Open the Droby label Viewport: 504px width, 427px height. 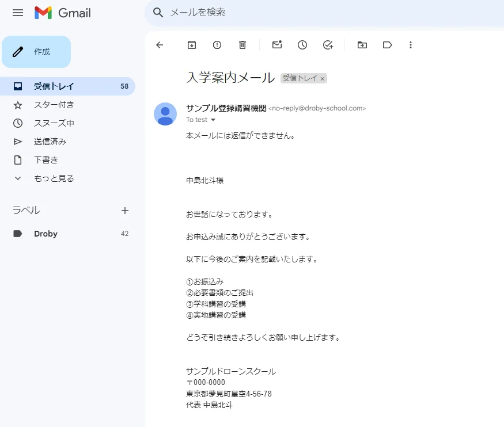[x=46, y=234]
